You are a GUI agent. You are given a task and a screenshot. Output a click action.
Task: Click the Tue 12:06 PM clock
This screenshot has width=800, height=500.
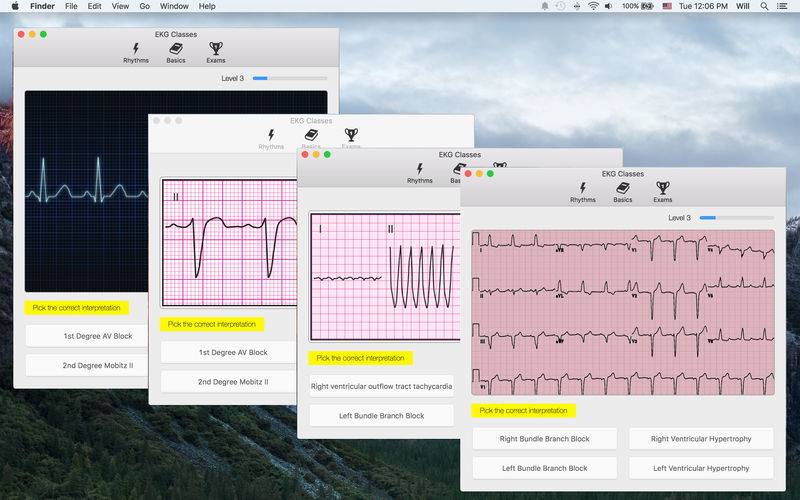(x=703, y=6)
